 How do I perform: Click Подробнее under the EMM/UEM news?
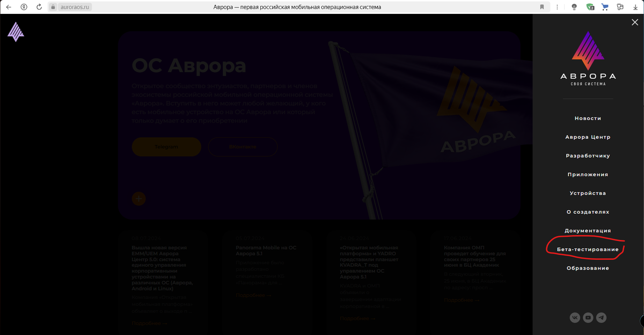tap(149, 323)
